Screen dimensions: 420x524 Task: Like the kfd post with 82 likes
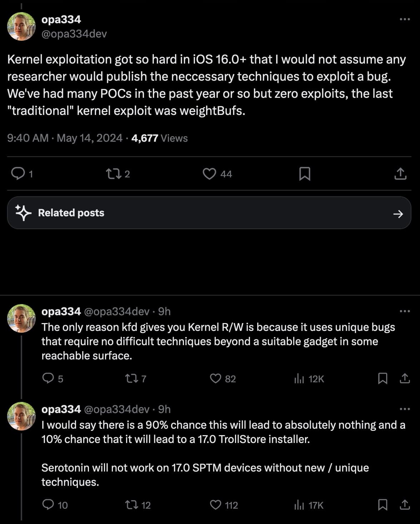[x=215, y=378]
